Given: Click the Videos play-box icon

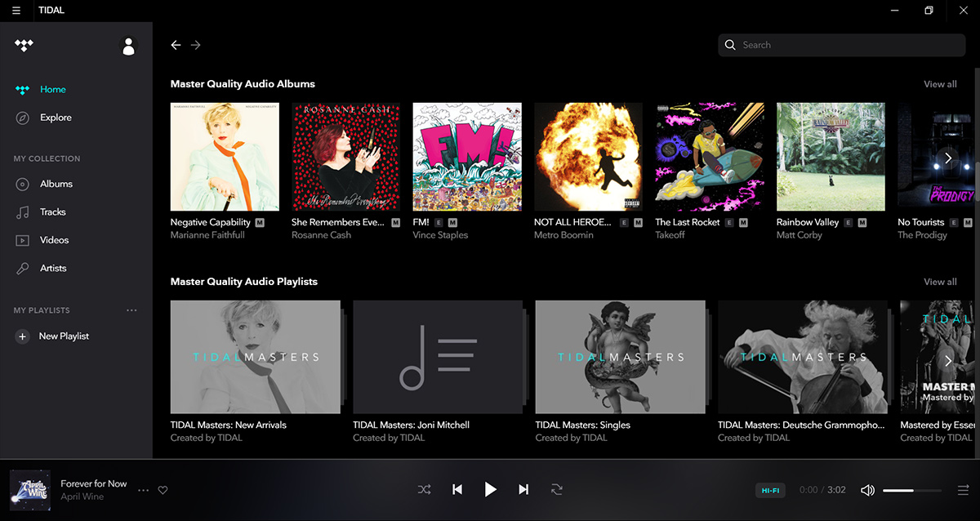Looking at the screenshot, I should pos(23,240).
